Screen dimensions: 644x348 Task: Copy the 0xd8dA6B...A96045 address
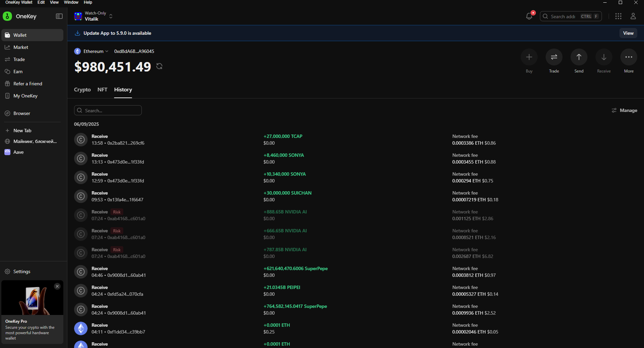134,51
